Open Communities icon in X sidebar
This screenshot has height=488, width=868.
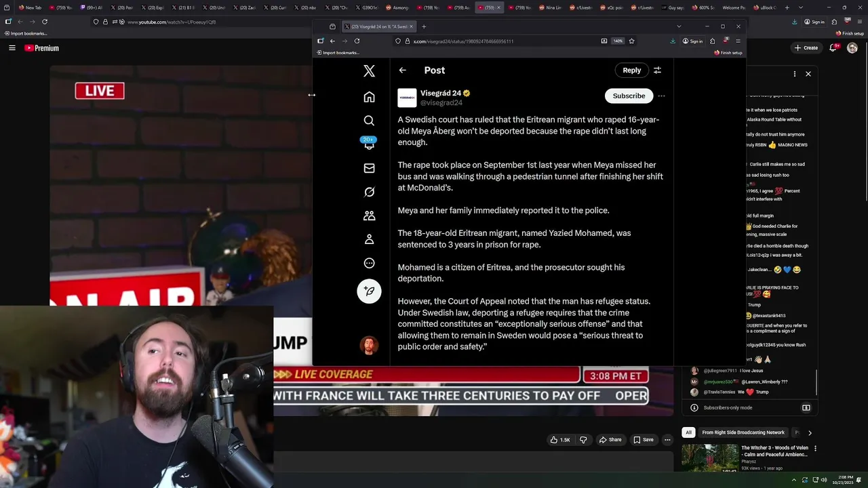pos(369,216)
